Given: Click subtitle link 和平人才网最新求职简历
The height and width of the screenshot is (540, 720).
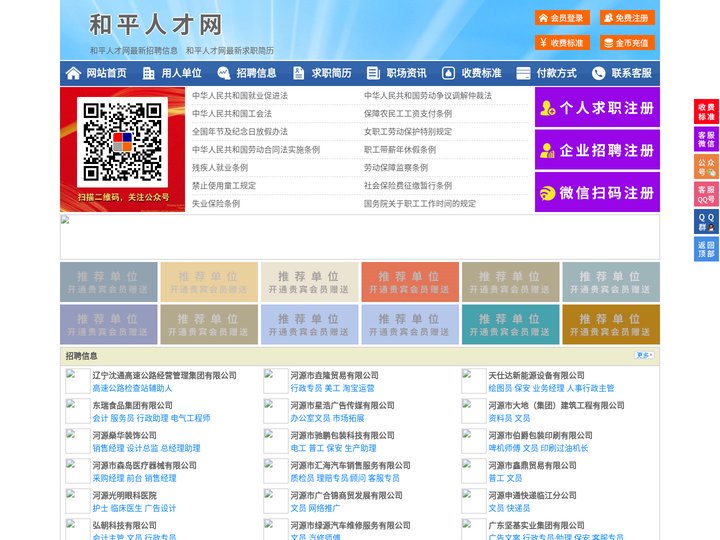Looking at the screenshot, I should [230, 51].
